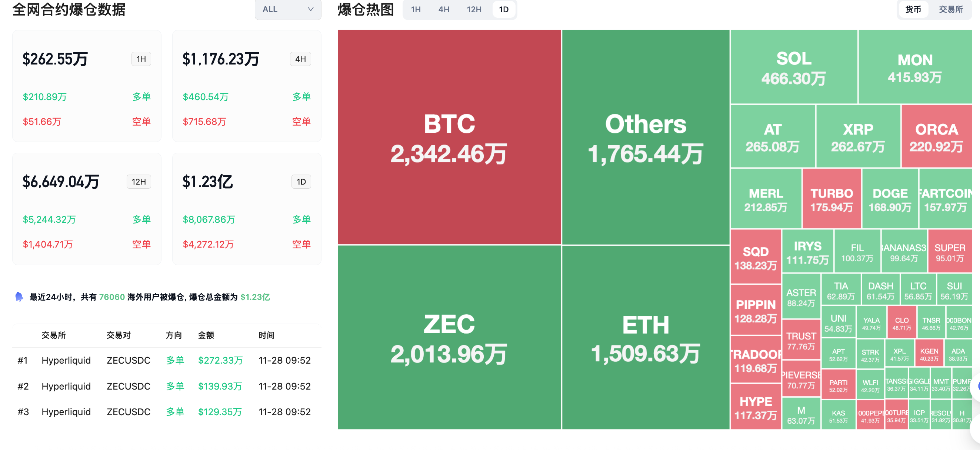Click the SOL heatmap tile
This screenshot has width=980, height=450.
pyautogui.click(x=794, y=67)
